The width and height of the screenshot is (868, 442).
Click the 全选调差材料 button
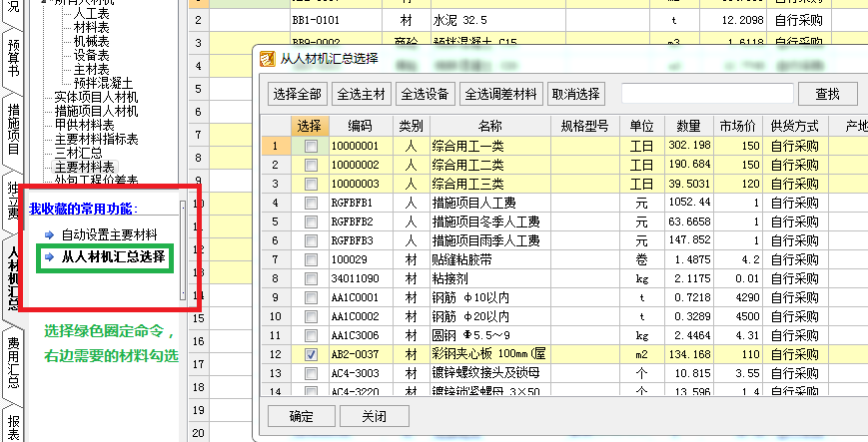coord(500,94)
